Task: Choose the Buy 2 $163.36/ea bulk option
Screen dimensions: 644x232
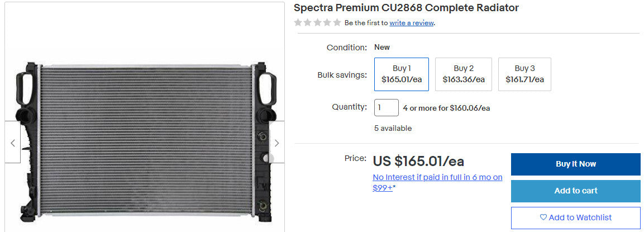Action: [464, 74]
